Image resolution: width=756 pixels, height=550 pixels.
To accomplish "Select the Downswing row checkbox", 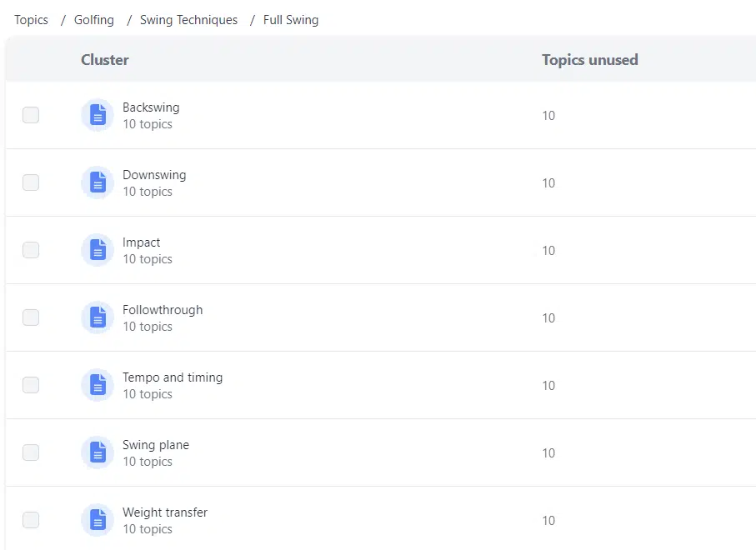I will 31,182.
